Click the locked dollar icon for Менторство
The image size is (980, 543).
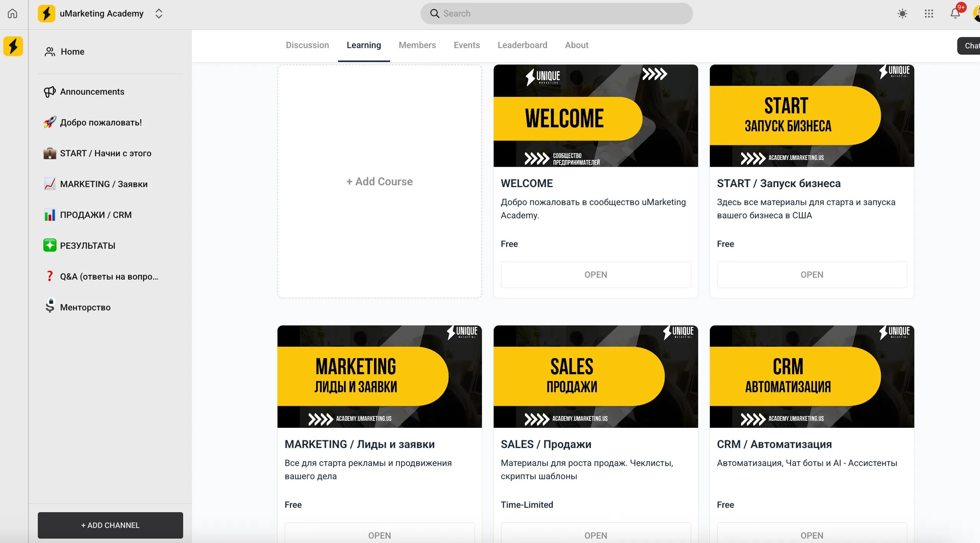pyautogui.click(x=50, y=306)
